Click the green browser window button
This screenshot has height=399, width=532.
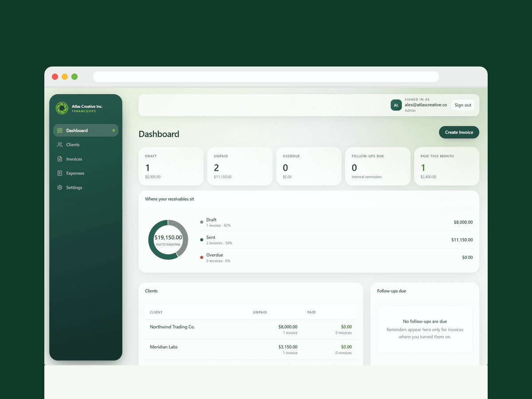pos(74,77)
